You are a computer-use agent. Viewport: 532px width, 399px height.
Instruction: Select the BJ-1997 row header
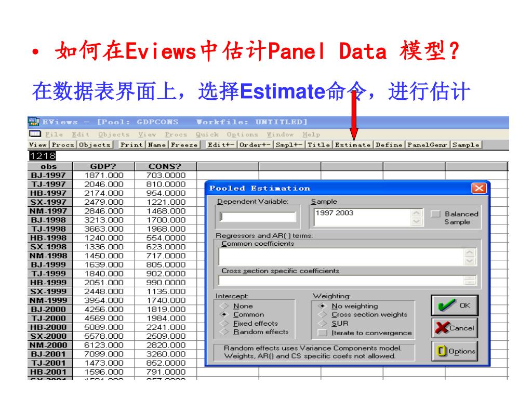tap(49, 176)
